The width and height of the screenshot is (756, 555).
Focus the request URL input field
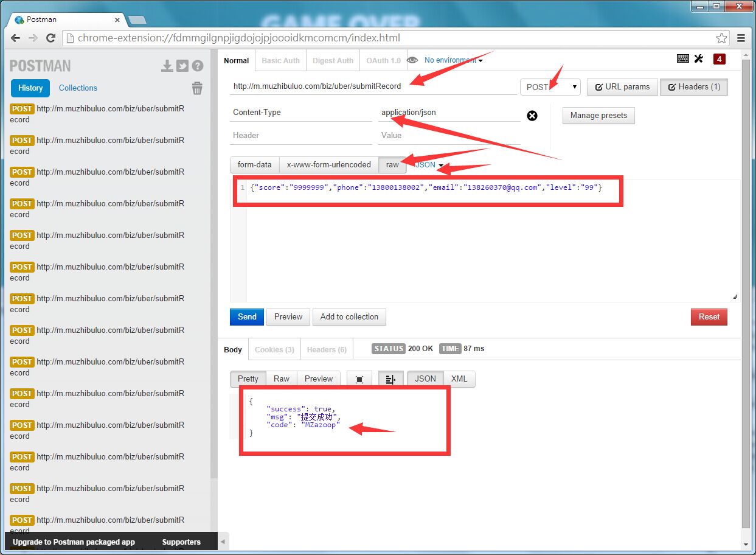(373, 86)
